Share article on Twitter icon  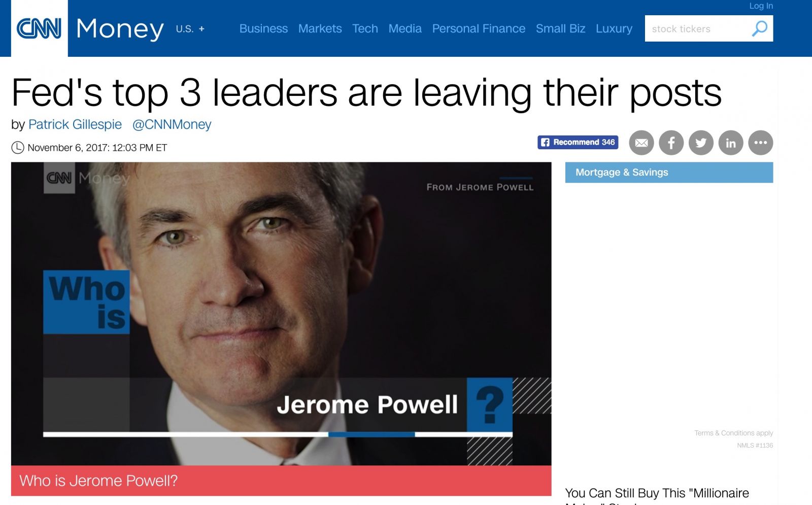(701, 143)
